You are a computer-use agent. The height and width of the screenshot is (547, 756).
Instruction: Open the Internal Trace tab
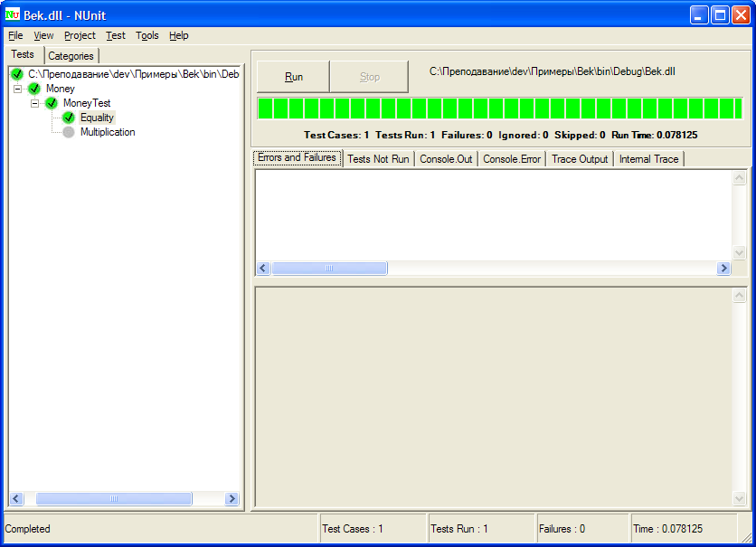(648, 159)
